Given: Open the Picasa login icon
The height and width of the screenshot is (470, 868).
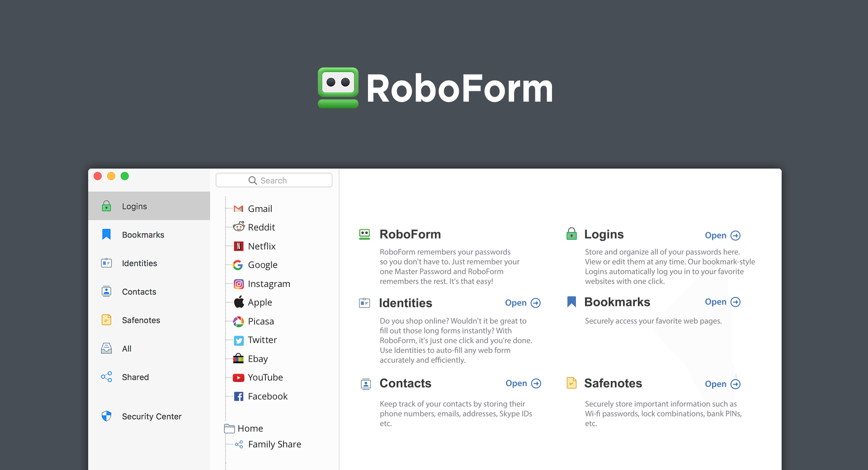Looking at the screenshot, I should [x=238, y=321].
